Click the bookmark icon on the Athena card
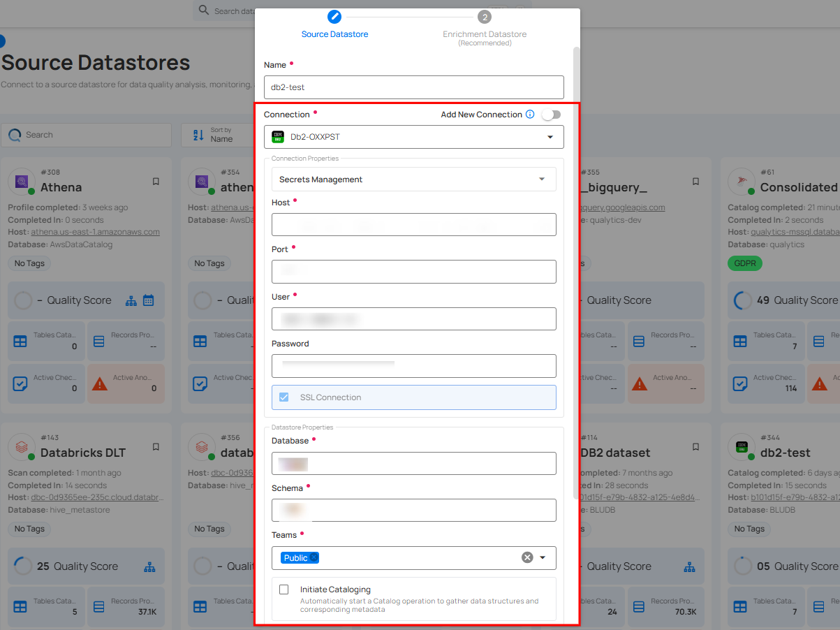Viewport: 840px width, 630px height. [155, 182]
